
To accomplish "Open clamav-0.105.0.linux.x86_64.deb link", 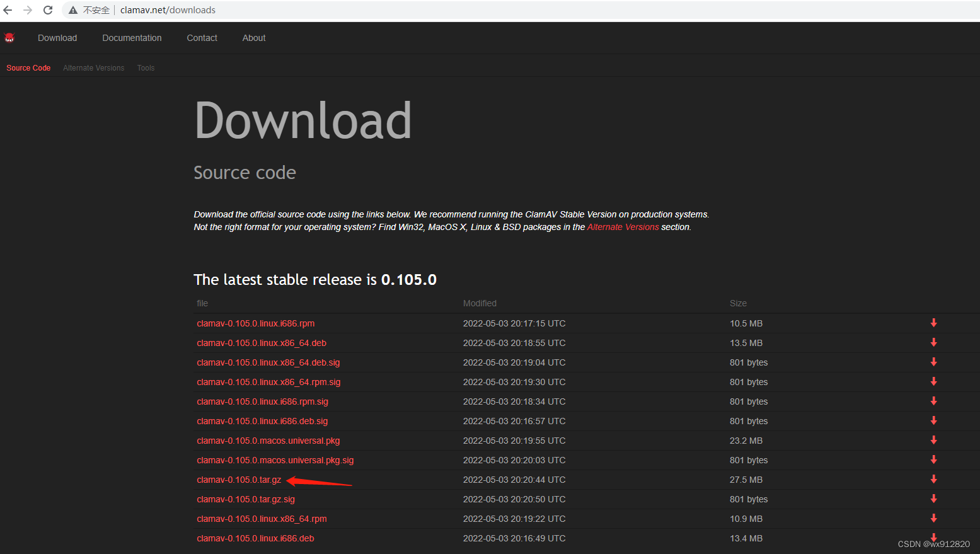I will pos(262,343).
